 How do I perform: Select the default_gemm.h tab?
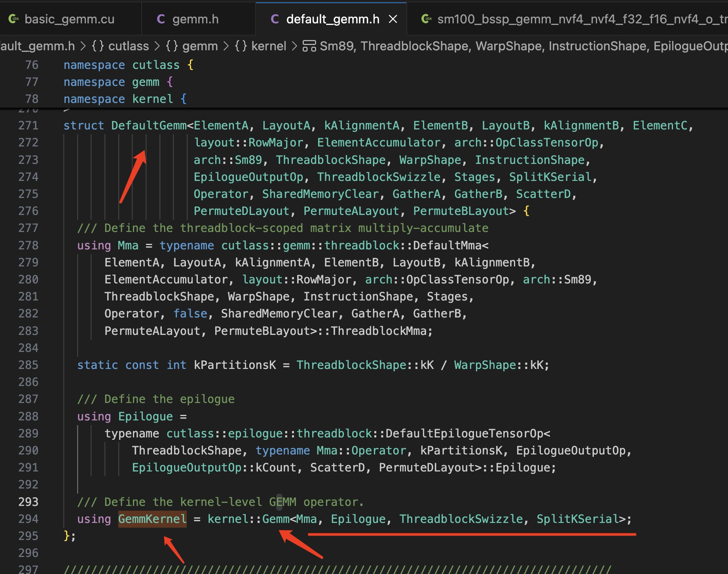point(332,19)
